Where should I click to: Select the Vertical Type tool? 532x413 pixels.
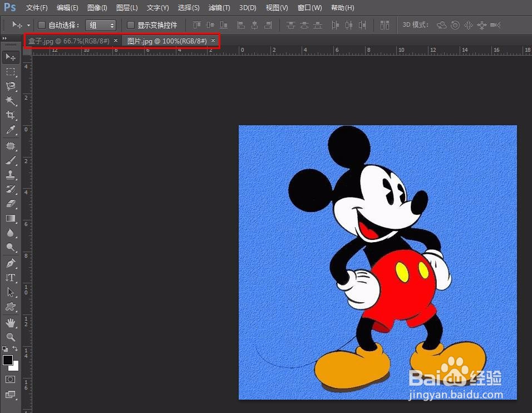click(11, 278)
